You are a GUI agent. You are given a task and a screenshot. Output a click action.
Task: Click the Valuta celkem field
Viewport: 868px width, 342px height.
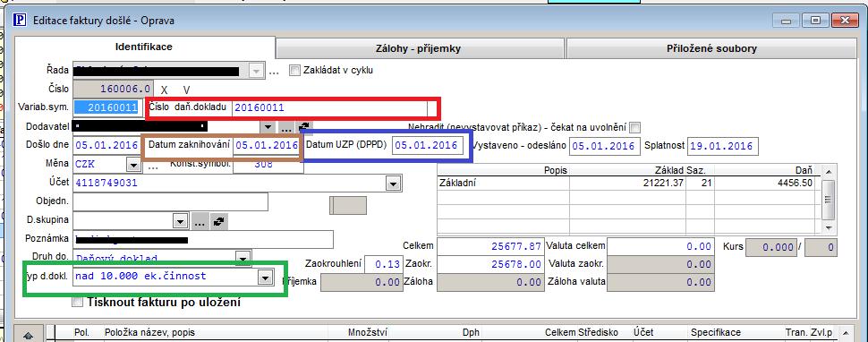[661, 246]
